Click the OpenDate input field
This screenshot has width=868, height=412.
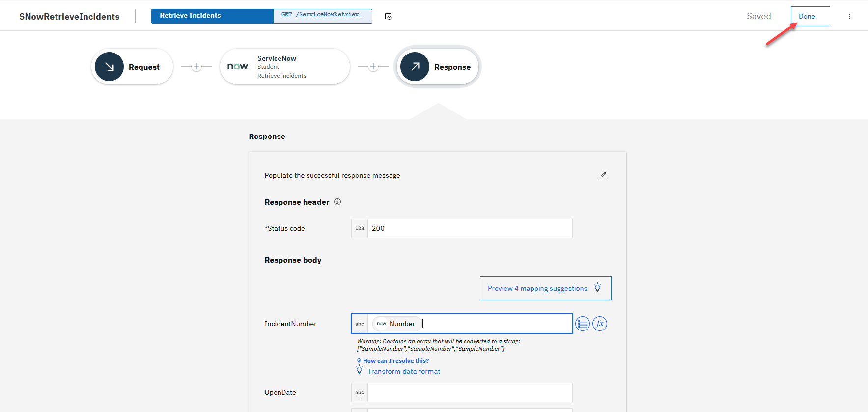point(470,392)
